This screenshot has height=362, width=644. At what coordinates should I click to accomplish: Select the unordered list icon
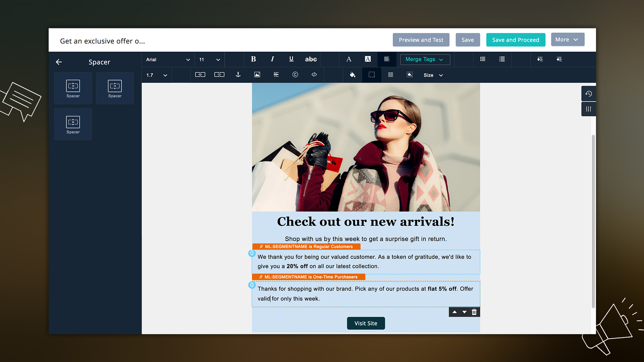(483, 59)
